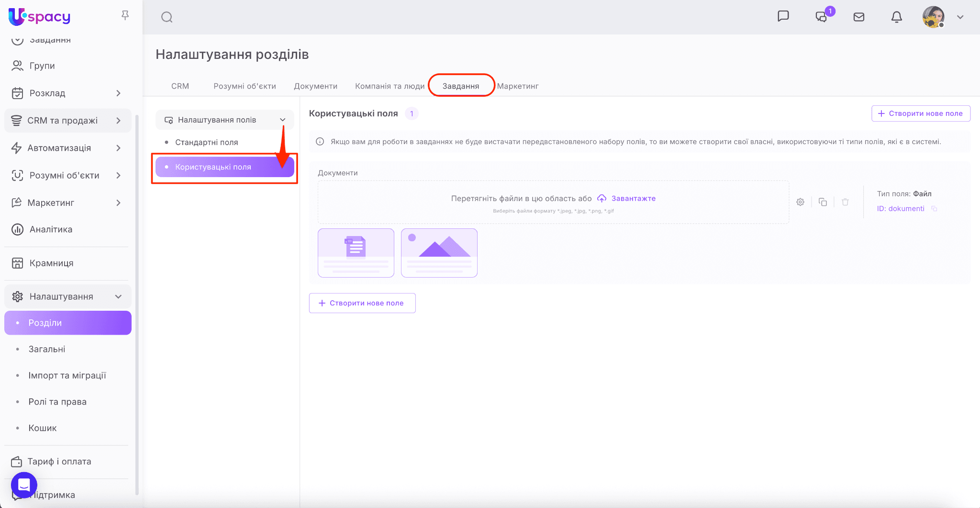This screenshot has height=508, width=980.
Task: Duplicate the Документи field with copy icon
Action: click(x=823, y=202)
